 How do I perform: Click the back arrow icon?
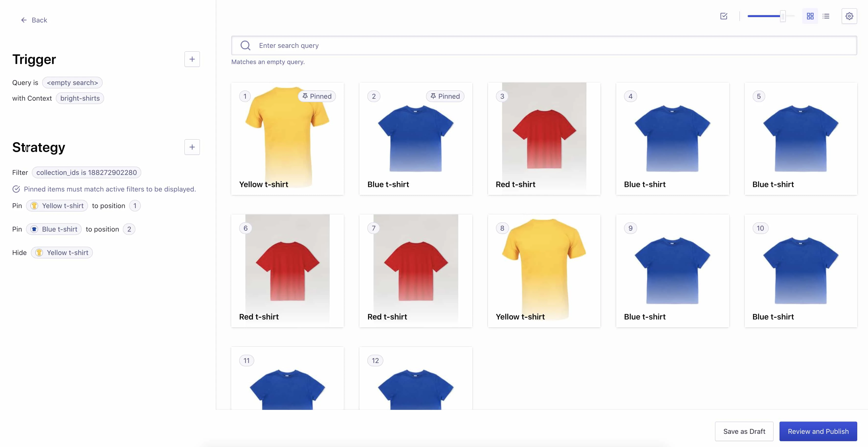coord(23,20)
